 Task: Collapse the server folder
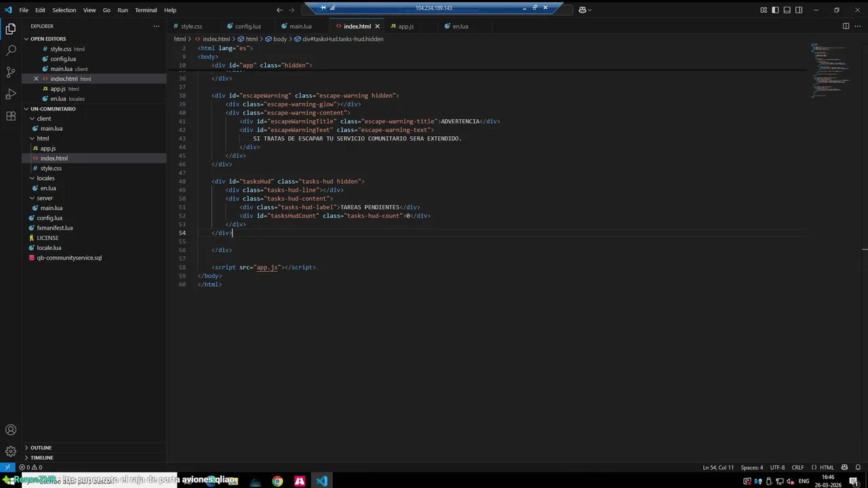[32, 198]
